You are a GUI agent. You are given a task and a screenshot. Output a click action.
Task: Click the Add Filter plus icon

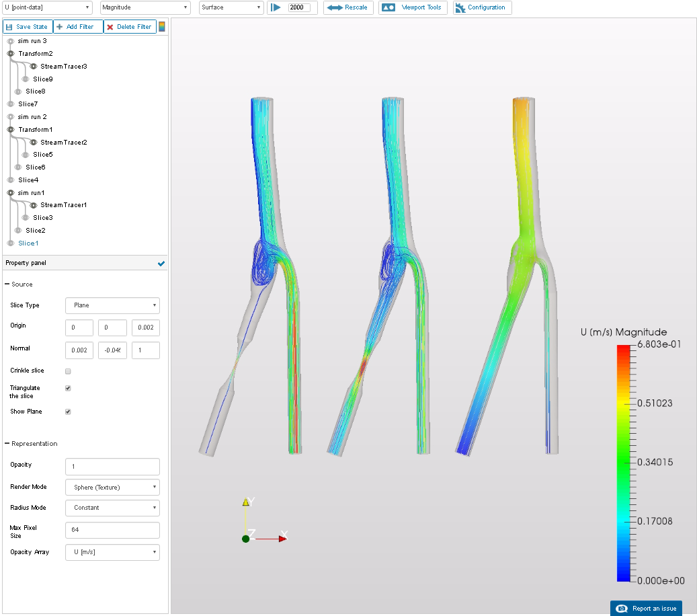pyautogui.click(x=60, y=27)
